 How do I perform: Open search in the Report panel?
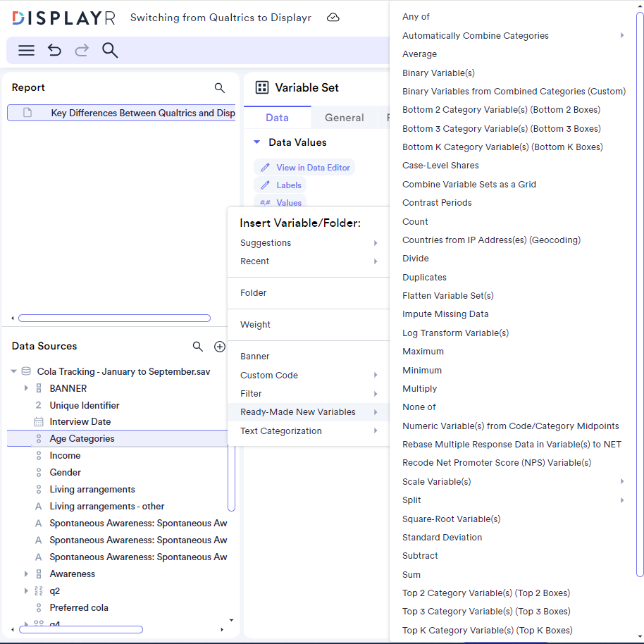[x=219, y=87]
